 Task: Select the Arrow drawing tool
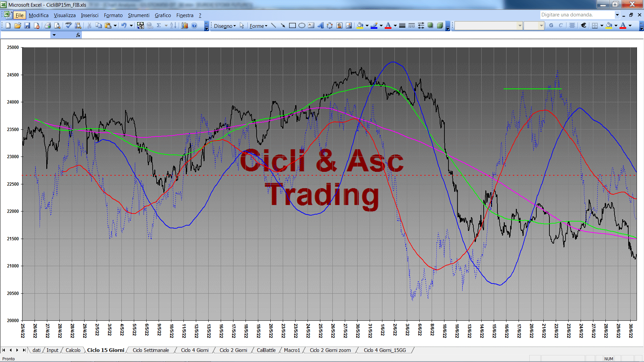click(x=283, y=25)
